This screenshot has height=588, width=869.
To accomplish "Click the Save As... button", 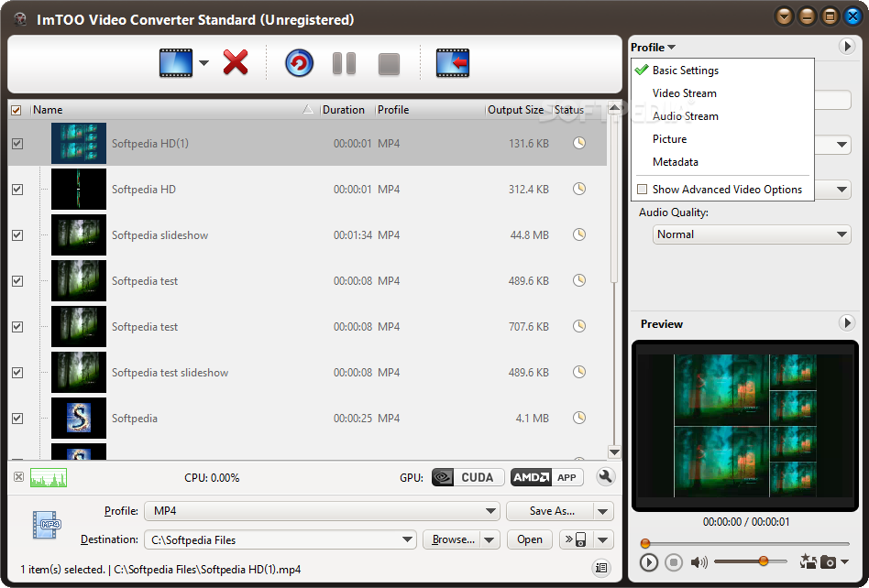I will (550, 511).
